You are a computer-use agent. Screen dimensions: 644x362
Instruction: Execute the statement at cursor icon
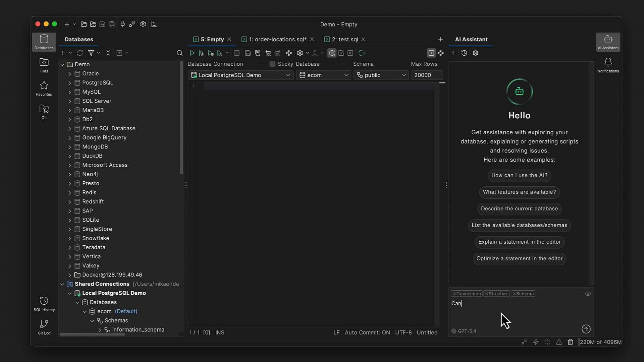[201, 53]
